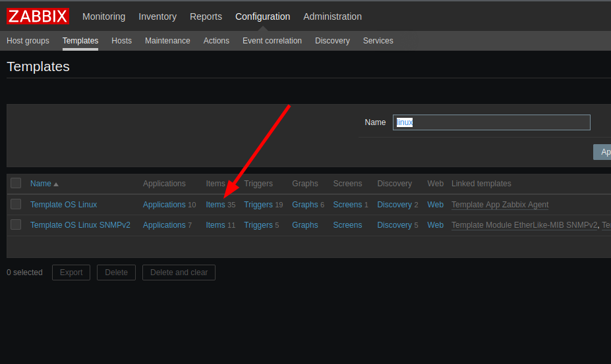Switch to Hosts tab

click(121, 41)
